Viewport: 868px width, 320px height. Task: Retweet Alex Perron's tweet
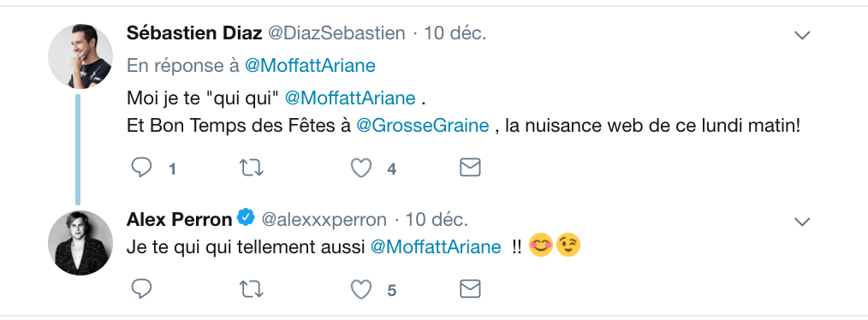tap(252, 288)
